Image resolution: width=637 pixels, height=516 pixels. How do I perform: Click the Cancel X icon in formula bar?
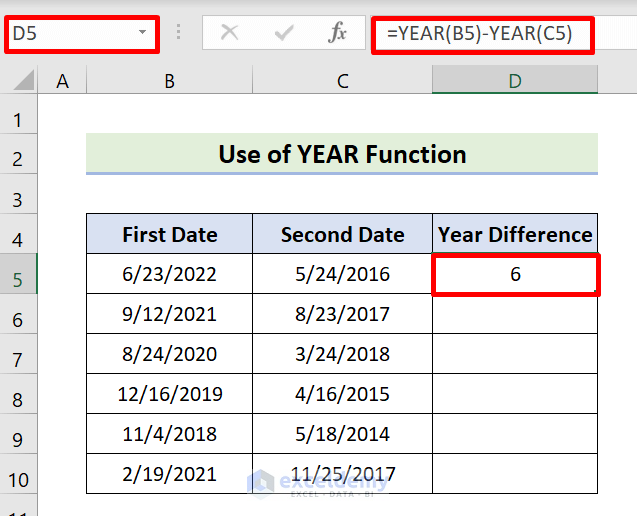coord(229,33)
